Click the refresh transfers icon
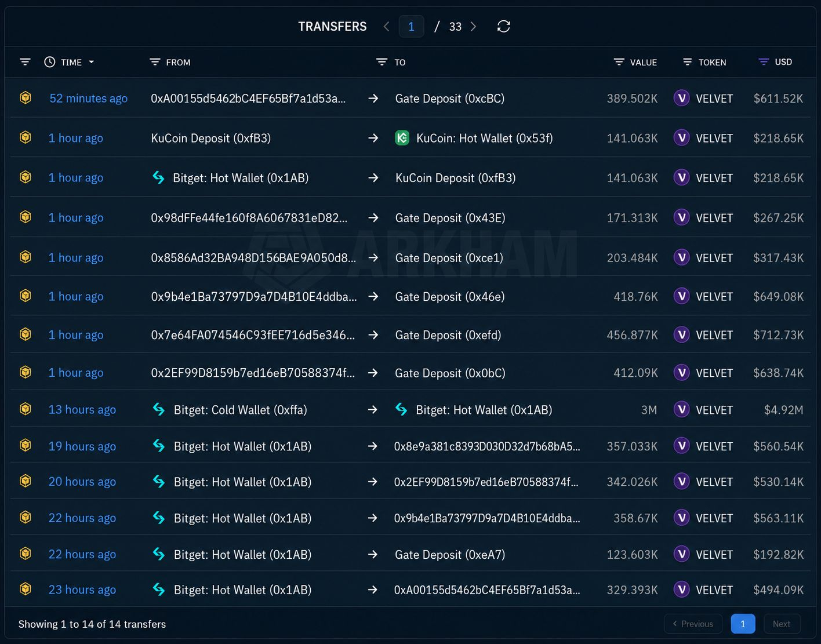Viewport: 821px width, 644px height. (x=503, y=26)
